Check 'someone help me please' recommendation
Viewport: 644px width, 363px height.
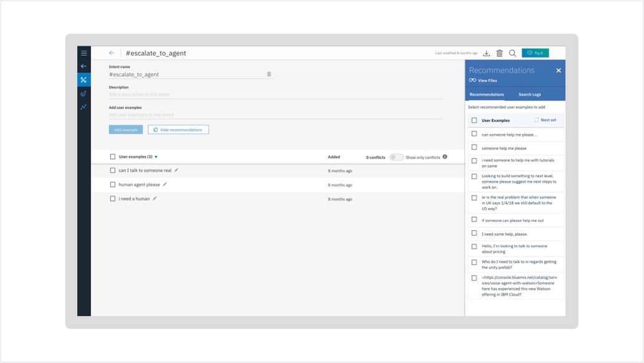click(x=474, y=147)
